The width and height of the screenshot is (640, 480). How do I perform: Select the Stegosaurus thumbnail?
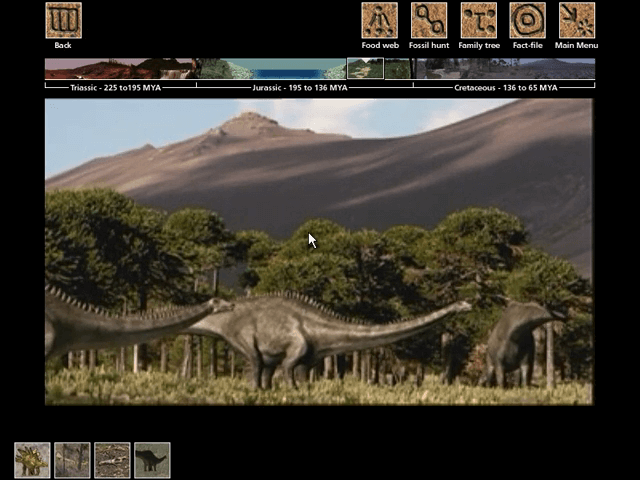point(32,460)
